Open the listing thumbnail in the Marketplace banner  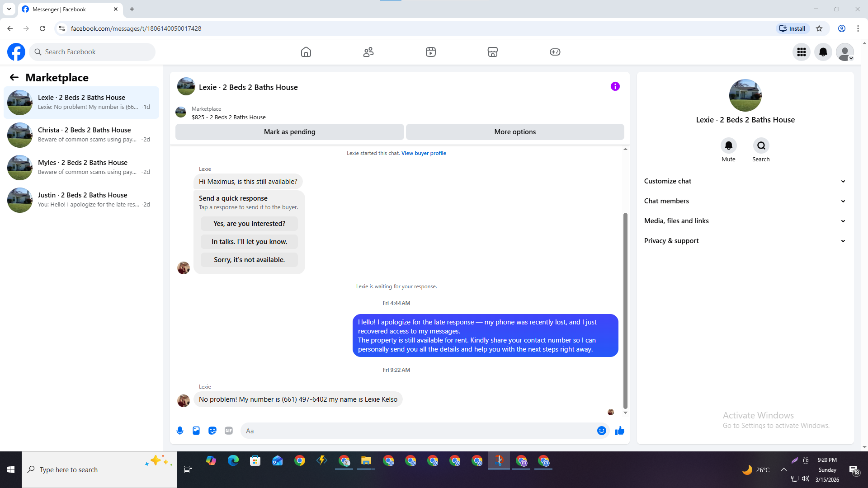click(181, 112)
